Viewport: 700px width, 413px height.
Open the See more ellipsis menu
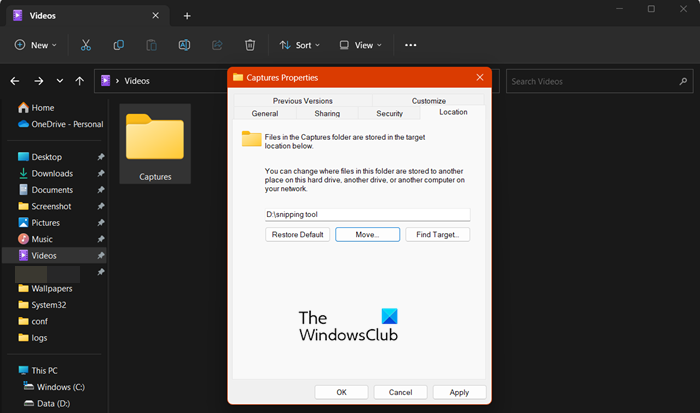click(x=410, y=45)
